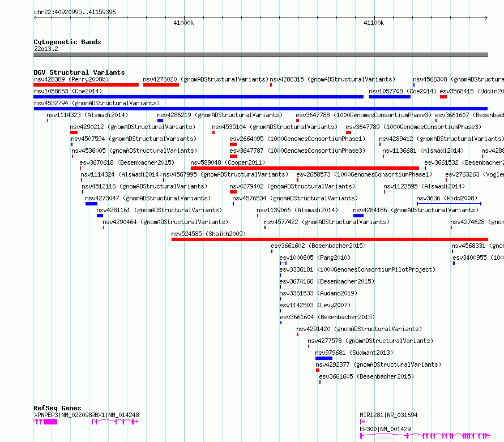Open nsv4290464 gnomAD variant label
The height and width of the screenshot is (442, 504).
[x=165, y=222]
